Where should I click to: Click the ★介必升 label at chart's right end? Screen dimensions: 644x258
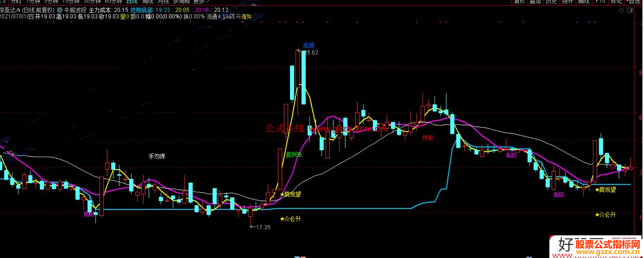(x=605, y=215)
